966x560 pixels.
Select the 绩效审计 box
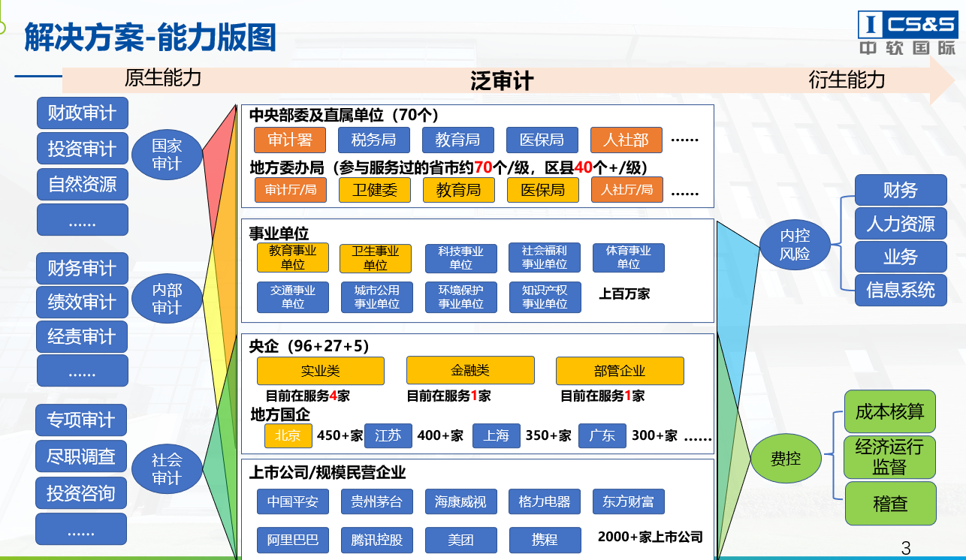tap(83, 303)
